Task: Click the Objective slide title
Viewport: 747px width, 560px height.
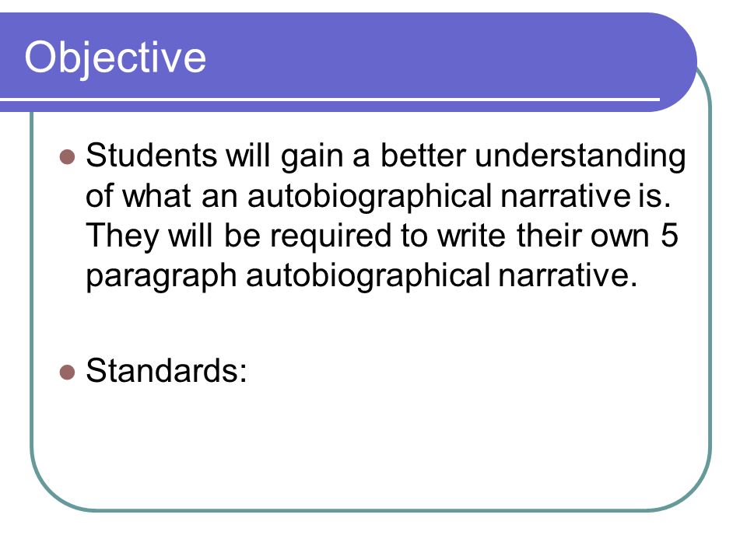Action: coord(115,58)
